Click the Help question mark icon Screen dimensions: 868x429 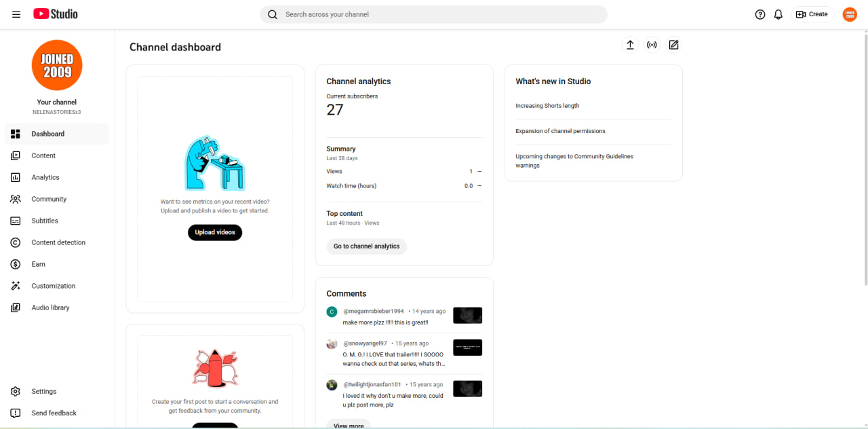pos(760,14)
